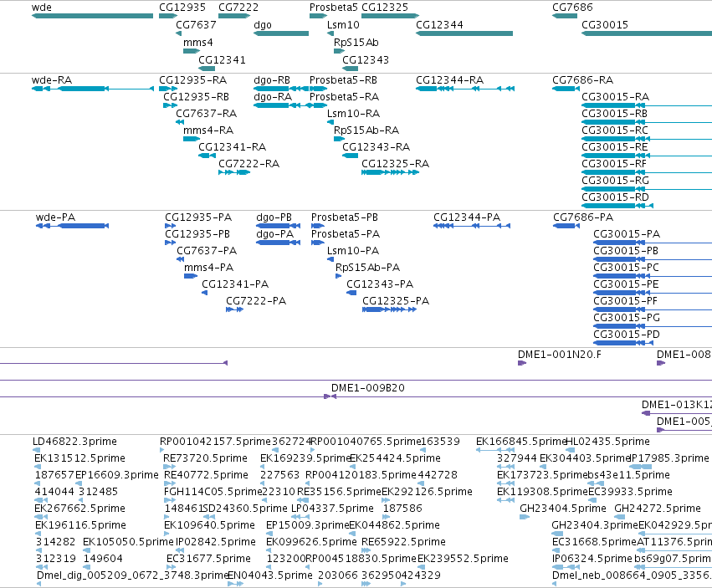
Task: Select the CG12325-RA transcript glyph
Action: [390, 172]
